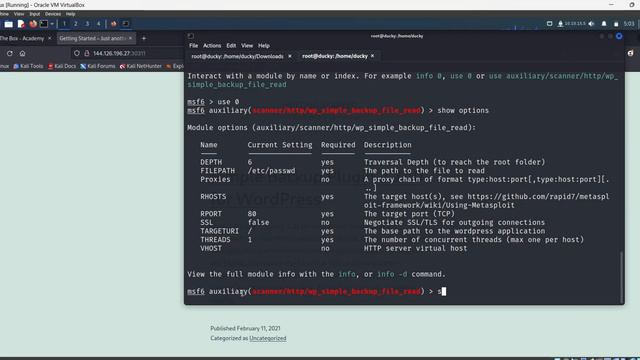Reload the current Firefox page
The image size is (640, 360).
(x=9, y=53)
